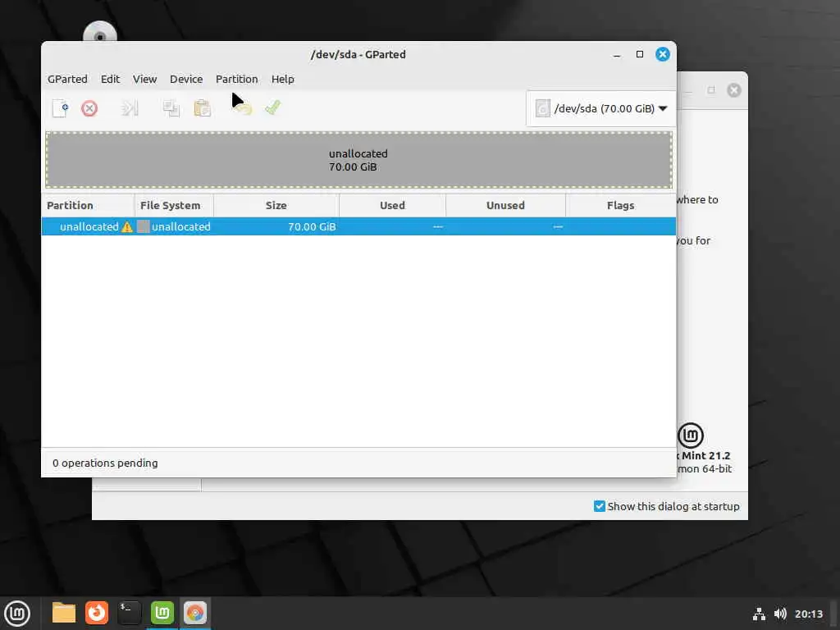The image size is (840, 630).
Task: Click the gray file system color square
Action: tap(143, 226)
